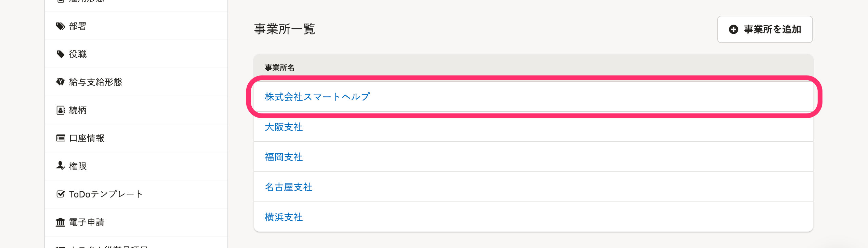Click the list card icon beside 口座情報
The image size is (868, 248).
coord(61,138)
